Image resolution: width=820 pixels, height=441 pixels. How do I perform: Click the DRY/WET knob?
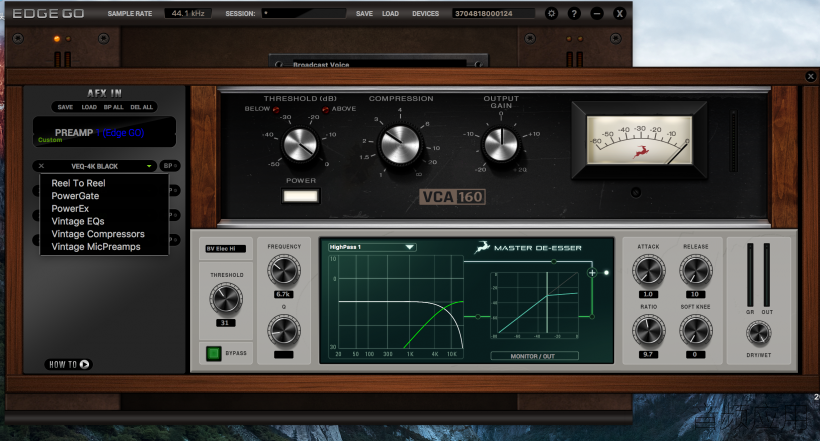coord(758,333)
